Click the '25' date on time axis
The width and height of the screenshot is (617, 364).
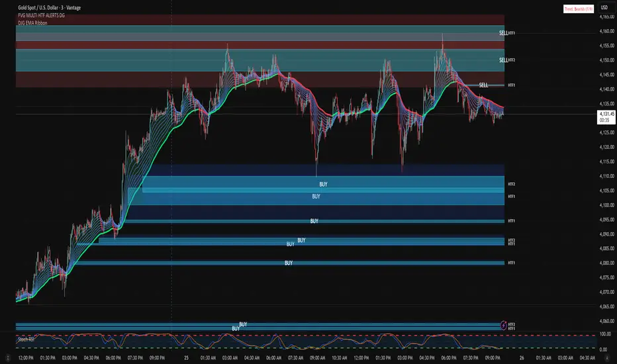pyautogui.click(x=186, y=357)
